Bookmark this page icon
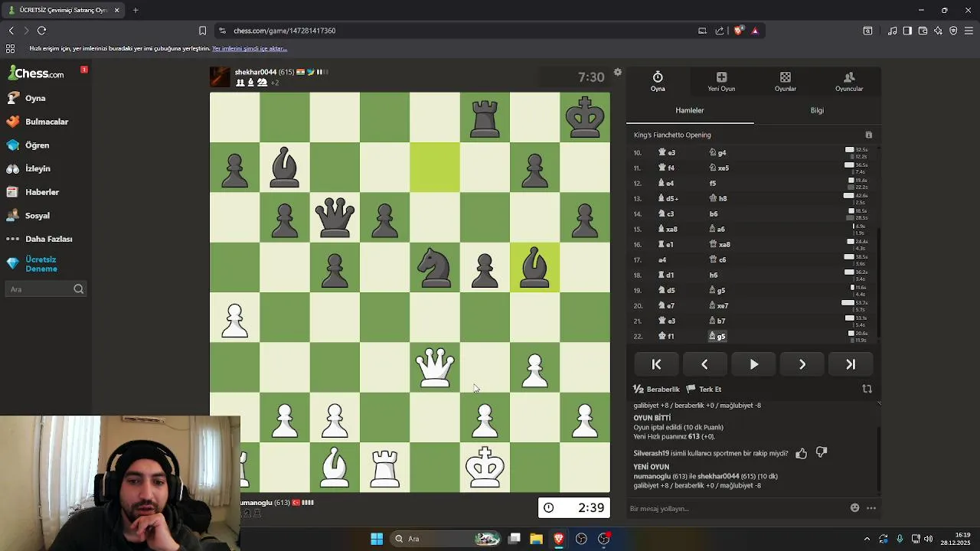This screenshot has height=551, width=980. (x=202, y=31)
